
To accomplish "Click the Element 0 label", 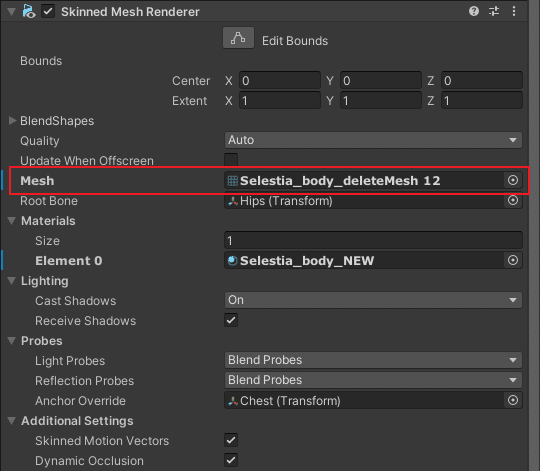I will (x=69, y=261).
